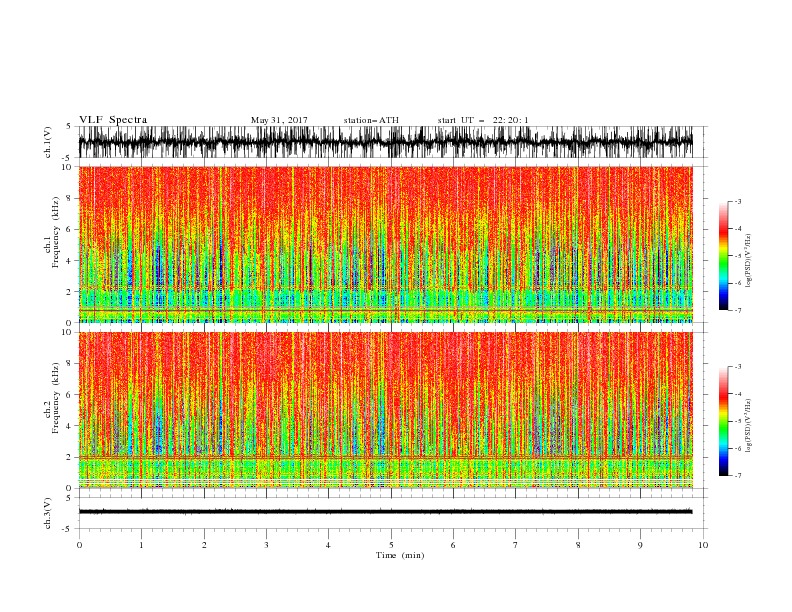Click the "-3" value on ch.1 colorbar
Viewport: 792px width, 612px height.
pyautogui.click(x=737, y=201)
